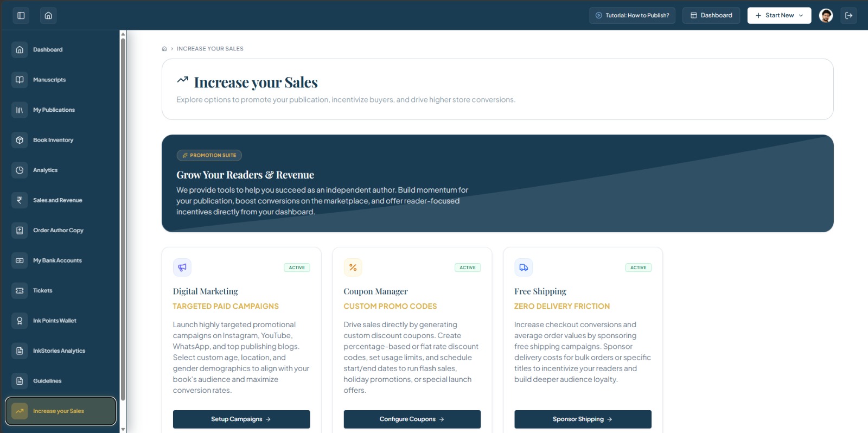Viewport: 868px width, 433px height.
Task: Click the Active badge on Digital Marketing
Action: (297, 268)
